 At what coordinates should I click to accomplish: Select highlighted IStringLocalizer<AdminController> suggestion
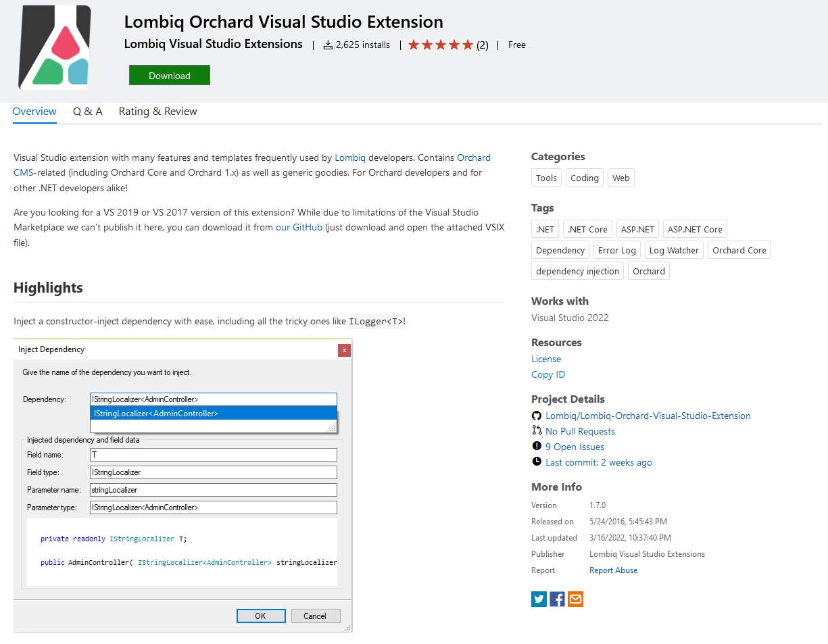[x=214, y=414]
